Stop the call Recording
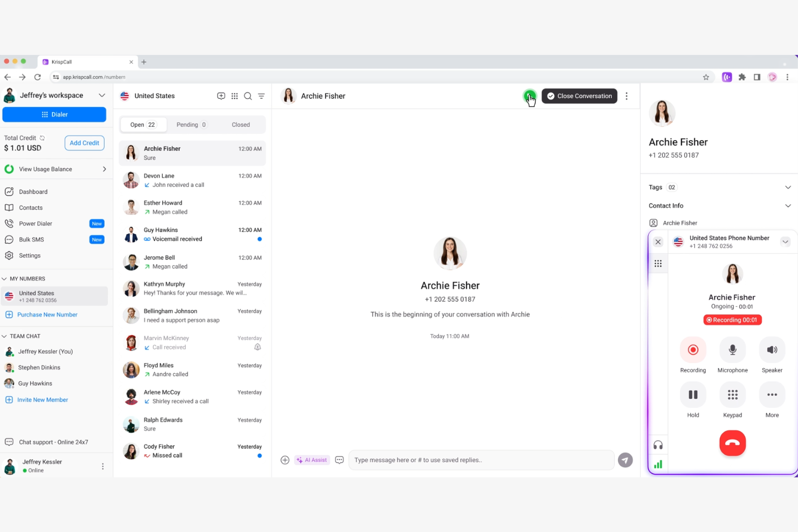This screenshot has width=798, height=532. [x=693, y=349]
